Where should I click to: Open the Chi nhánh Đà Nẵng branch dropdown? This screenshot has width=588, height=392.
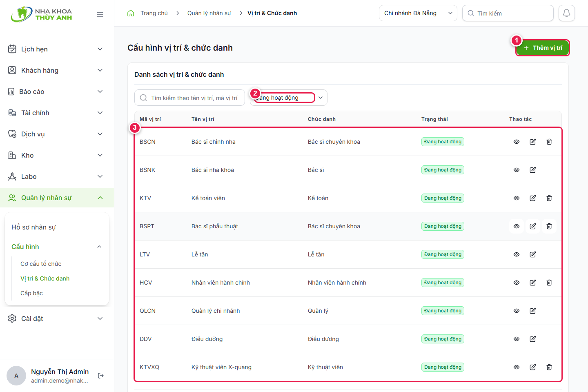tap(418, 13)
